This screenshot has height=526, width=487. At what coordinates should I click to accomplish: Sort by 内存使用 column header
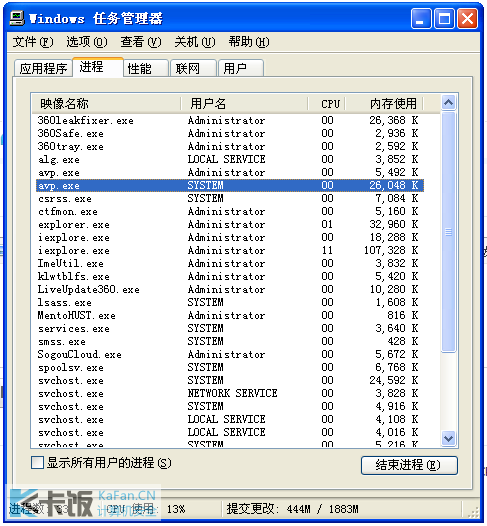(x=384, y=103)
